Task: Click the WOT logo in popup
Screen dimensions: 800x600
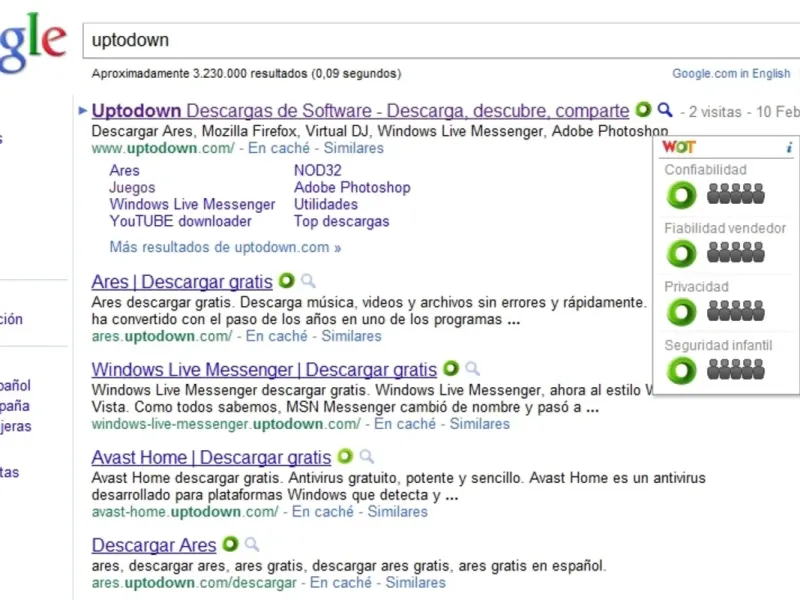Action: click(679, 147)
